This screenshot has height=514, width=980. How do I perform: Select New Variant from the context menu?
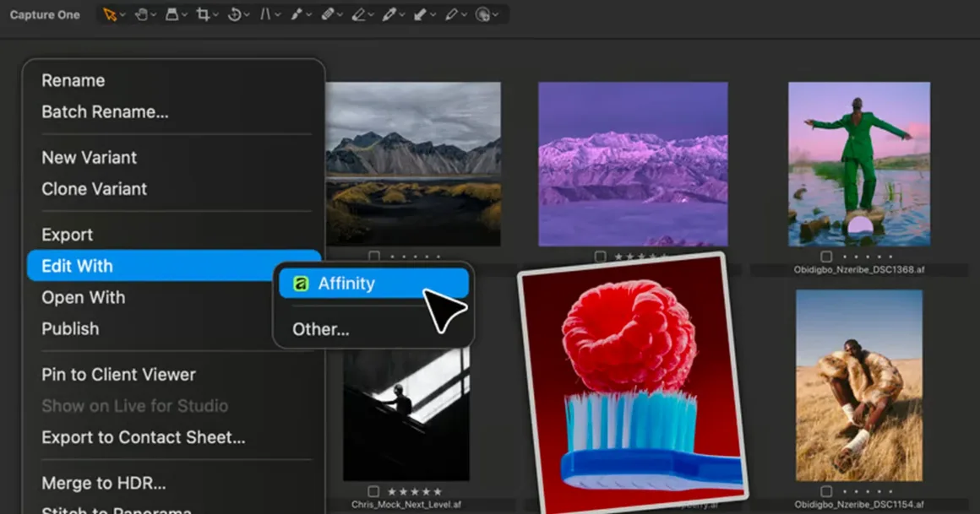tap(89, 157)
